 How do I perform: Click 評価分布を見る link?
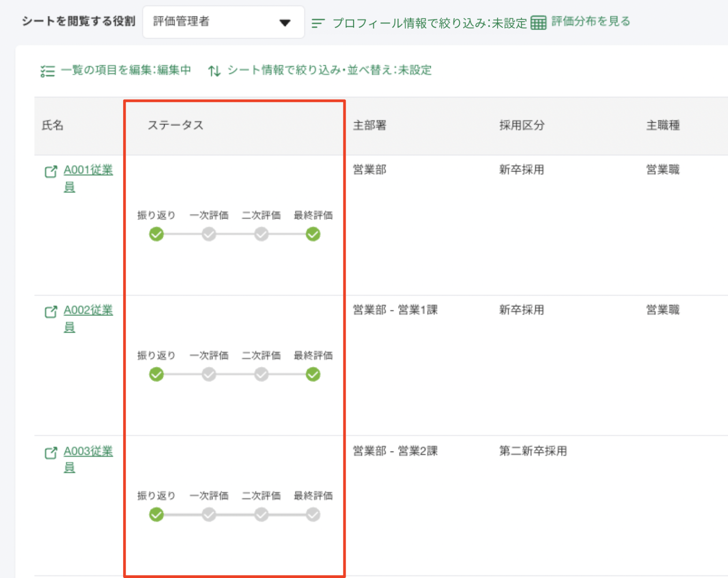click(590, 22)
